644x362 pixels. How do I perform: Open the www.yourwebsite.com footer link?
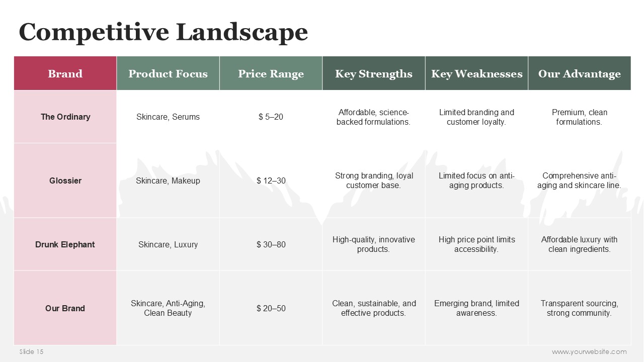[x=589, y=351]
